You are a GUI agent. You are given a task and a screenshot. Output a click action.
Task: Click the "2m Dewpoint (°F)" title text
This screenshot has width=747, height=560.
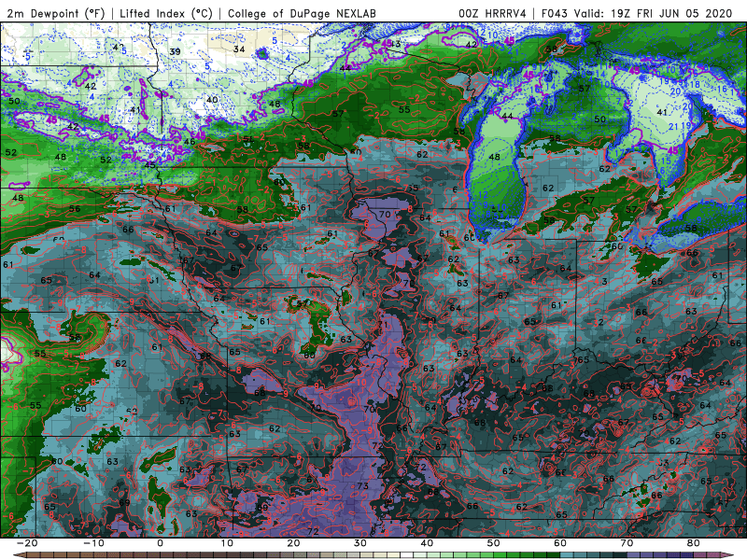click(55, 13)
